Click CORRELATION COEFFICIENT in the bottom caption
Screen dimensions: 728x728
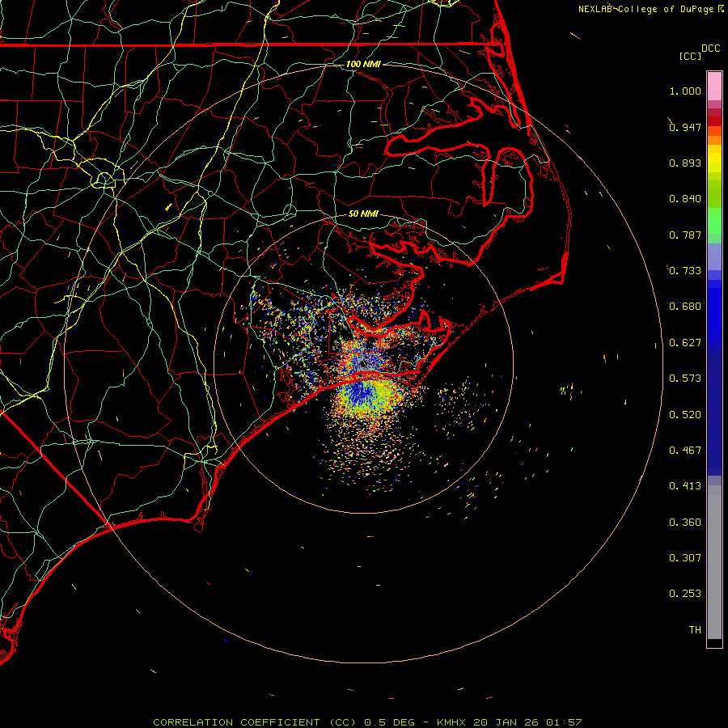pos(236,722)
